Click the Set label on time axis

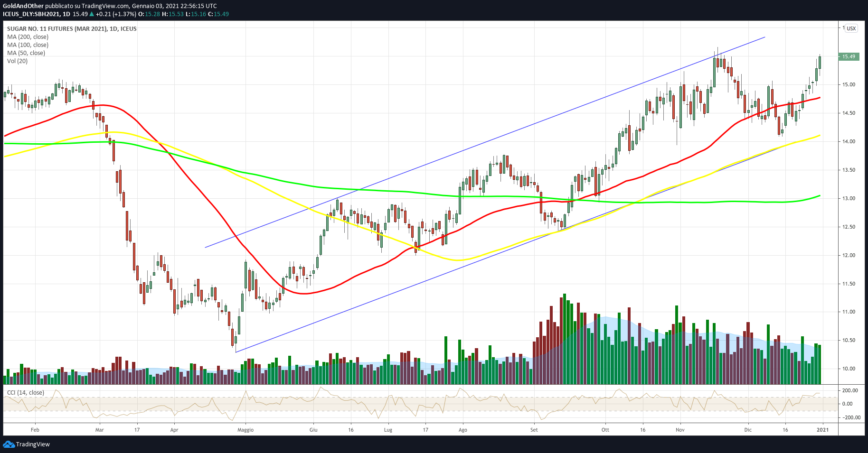tap(534, 430)
